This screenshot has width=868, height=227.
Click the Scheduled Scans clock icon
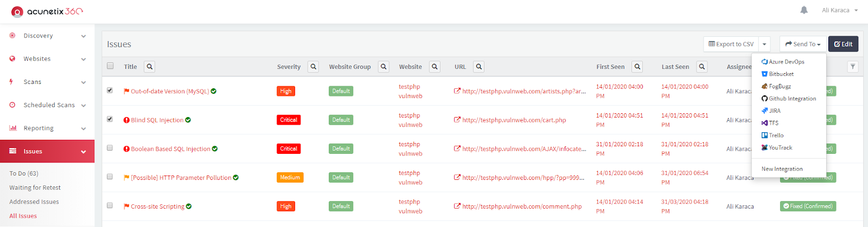[12, 105]
